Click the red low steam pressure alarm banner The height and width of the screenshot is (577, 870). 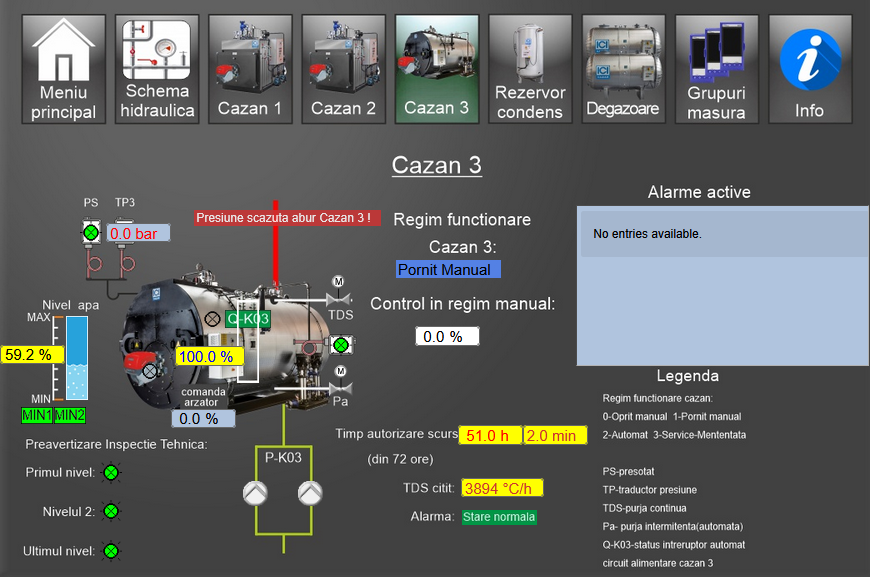click(287, 217)
